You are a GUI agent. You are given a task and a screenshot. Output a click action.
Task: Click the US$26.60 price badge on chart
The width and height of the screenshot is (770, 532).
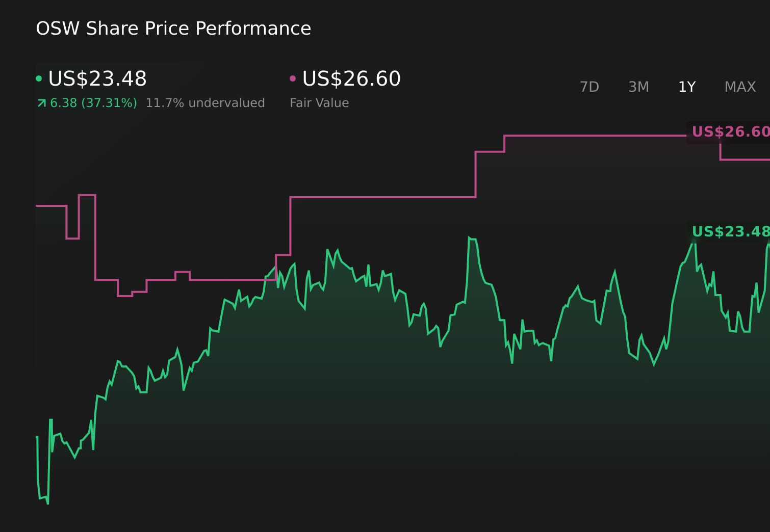(x=729, y=132)
